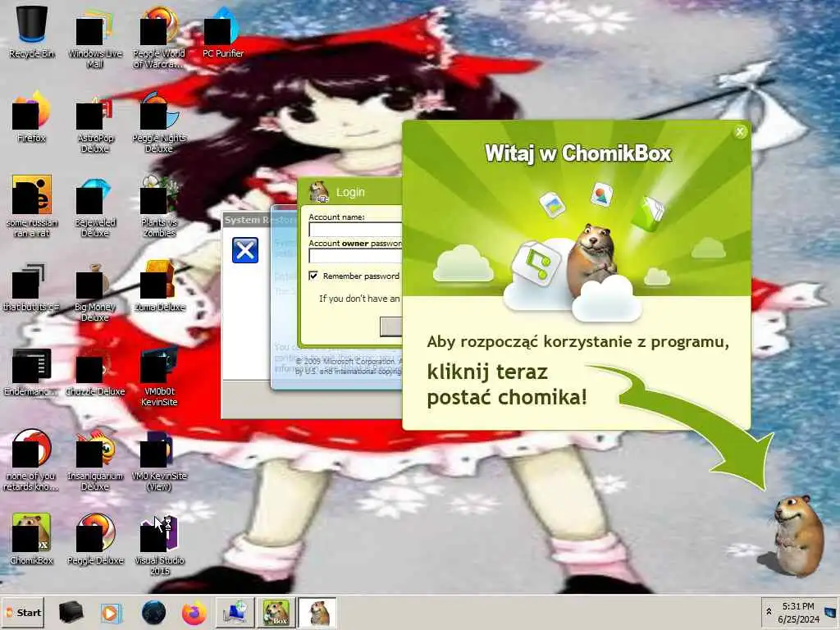
Task: Open the Start menu
Action: [x=23, y=612]
